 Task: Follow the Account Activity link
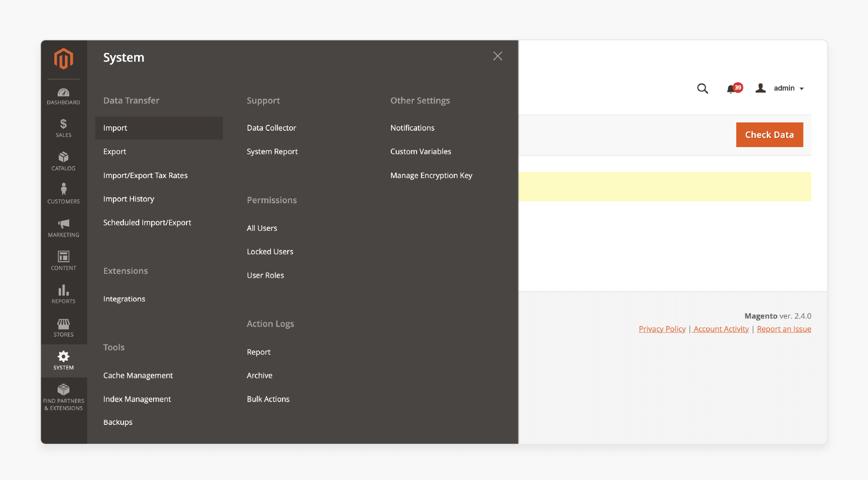coord(721,329)
